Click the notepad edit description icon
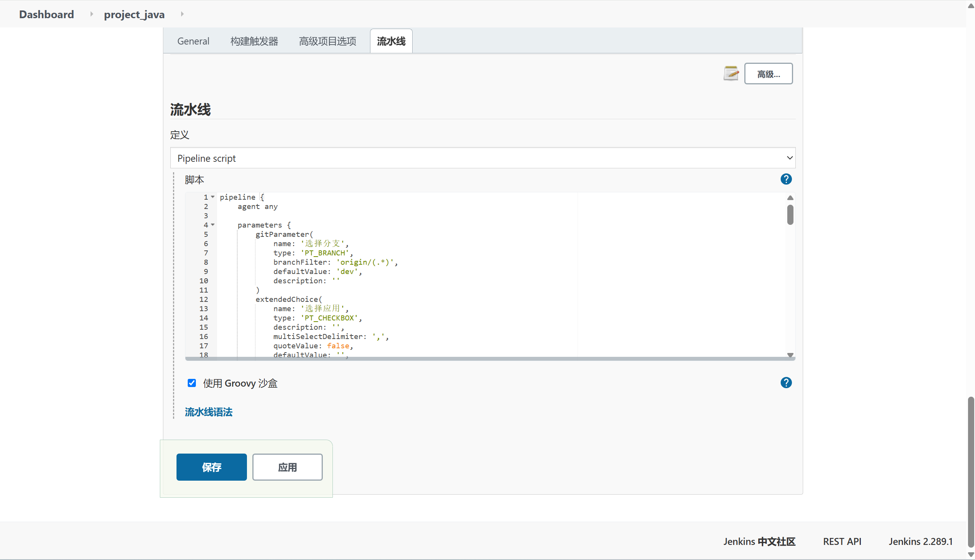Screen dimensions: 975x560 [x=730, y=74]
